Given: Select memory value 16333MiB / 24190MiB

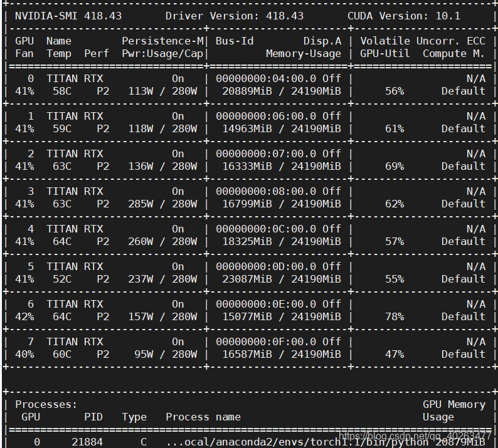Looking at the screenshot, I should point(282,166).
